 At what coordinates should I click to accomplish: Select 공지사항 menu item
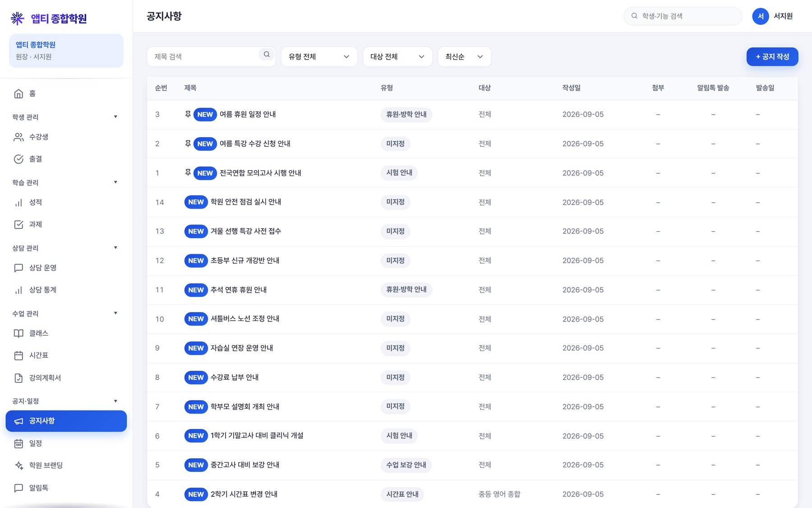[66, 421]
